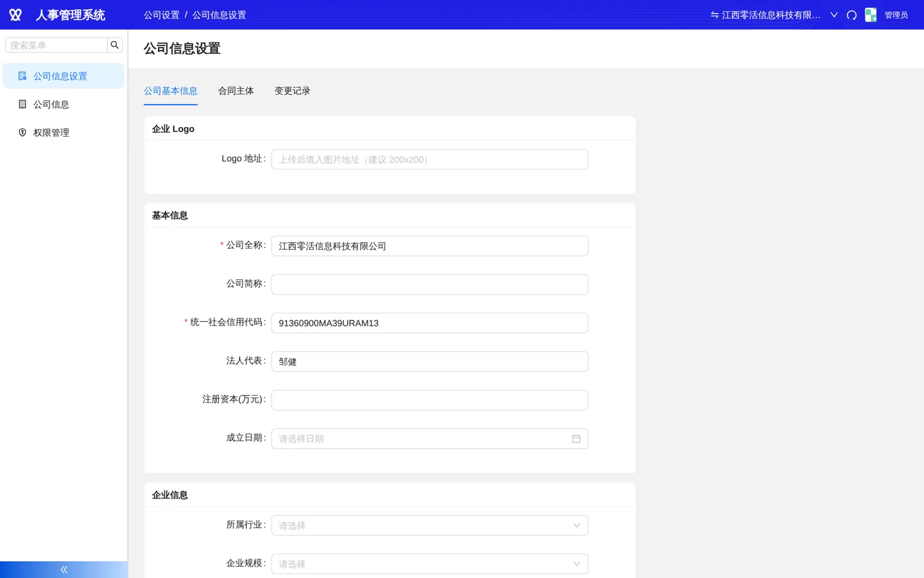This screenshot has height=578, width=924.
Task: Open the headset support icon
Action: click(x=851, y=15)
